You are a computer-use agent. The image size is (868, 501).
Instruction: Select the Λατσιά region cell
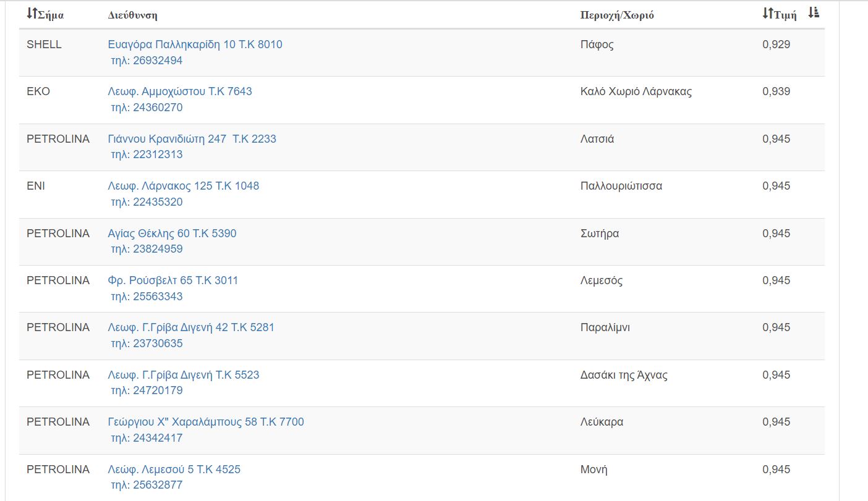pos(597,139)
